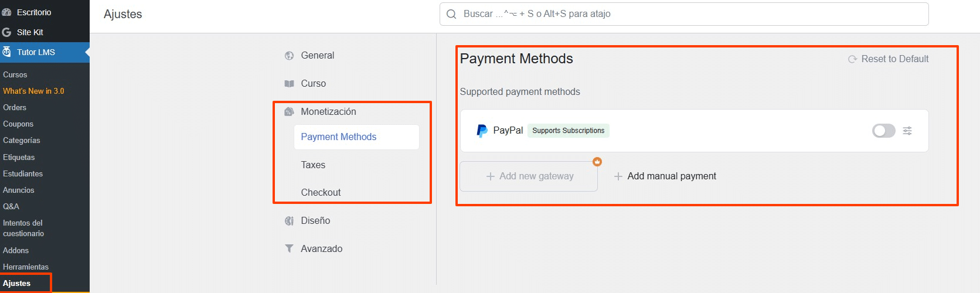
Task: Open Etiquetas submenu item
Action: (19, 158)
